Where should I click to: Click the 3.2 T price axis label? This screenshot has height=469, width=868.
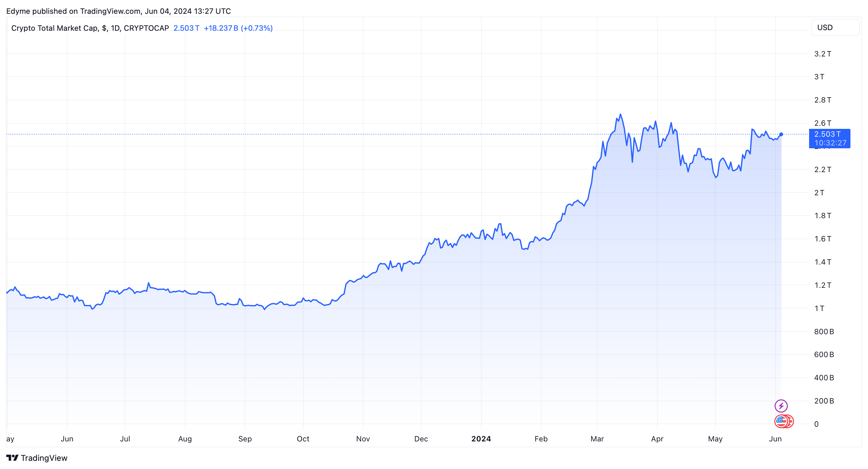click(823, 54)
